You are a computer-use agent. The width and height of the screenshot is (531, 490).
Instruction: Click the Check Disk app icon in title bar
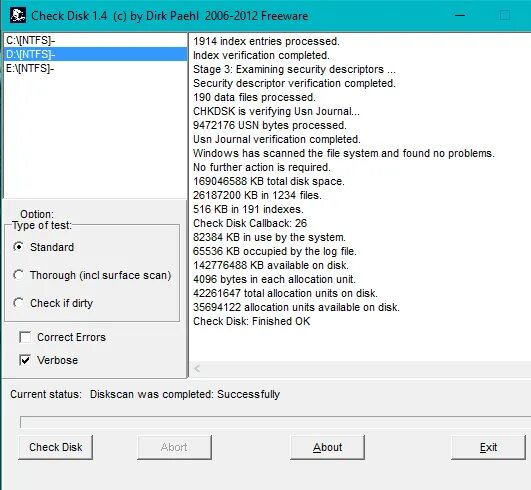[x=18, y=15]
